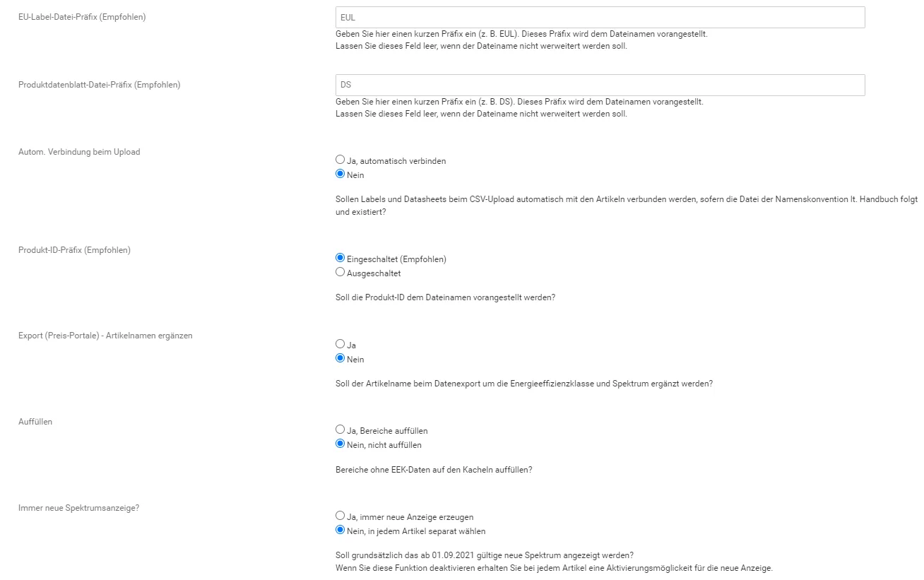Click the Produktdatenblatt-Datei-Präfix input field
The width and height of the screenshot is (924, 580).
tap(600, 85)
